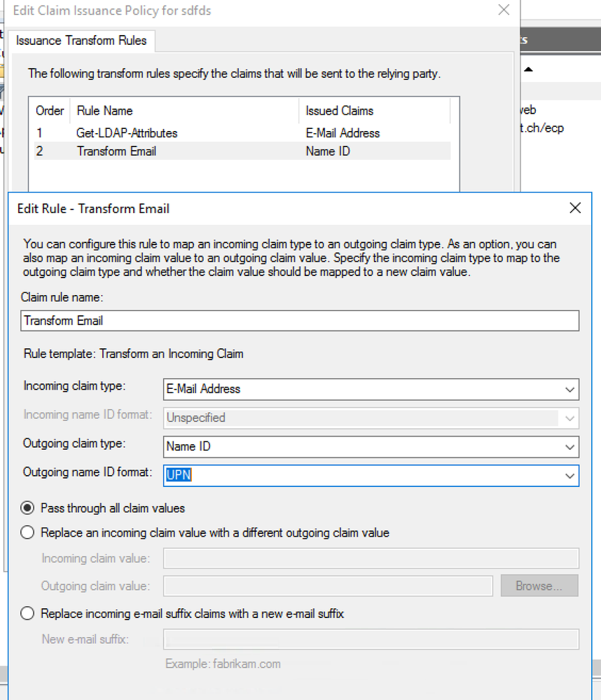Select the Get-LDAP-Attributes rule row

coord(126,133)
